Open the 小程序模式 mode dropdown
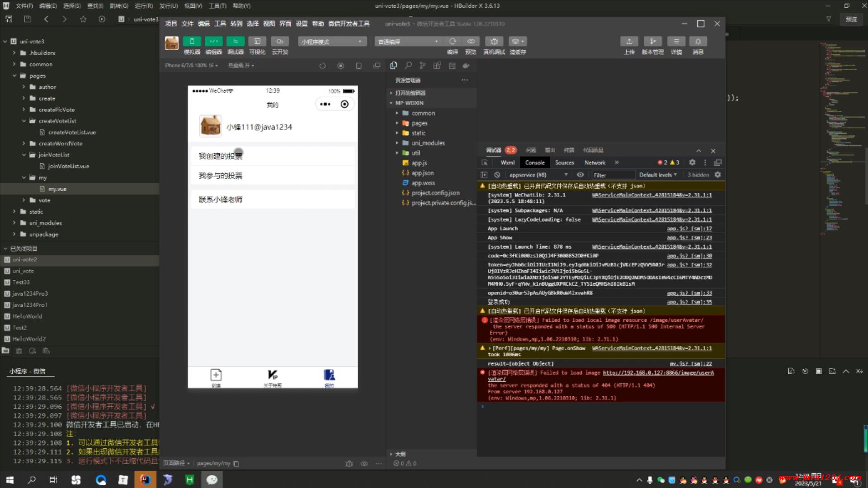The image size is (868, 488). pyautogui.click(x=332, y=42)
